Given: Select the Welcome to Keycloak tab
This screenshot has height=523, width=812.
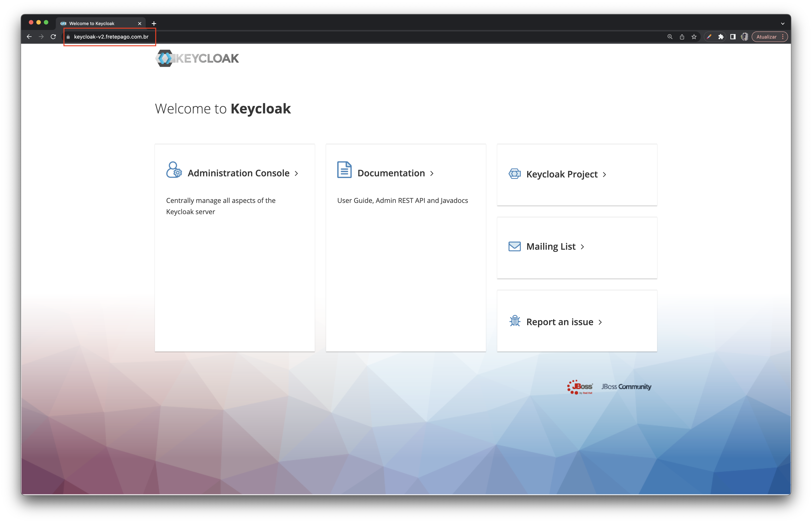Looking at the screenshot, I should coord(101,23).
